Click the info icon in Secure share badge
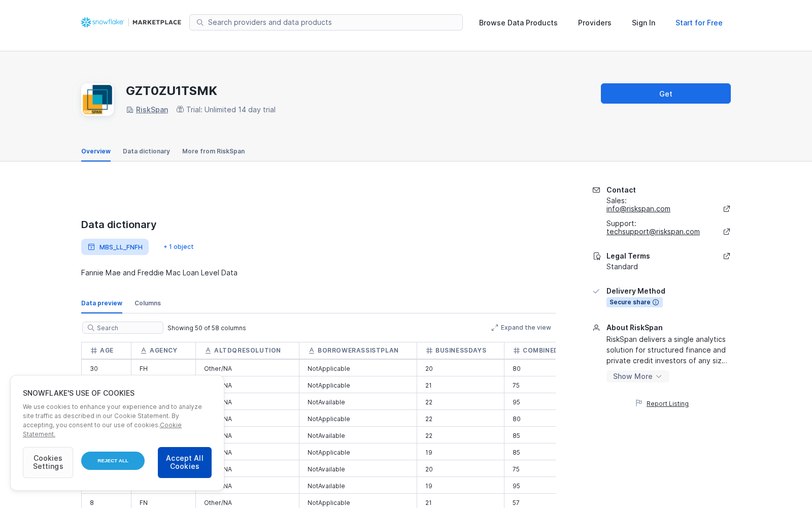This screenshot has height=508, width=812. click(656, 302)
